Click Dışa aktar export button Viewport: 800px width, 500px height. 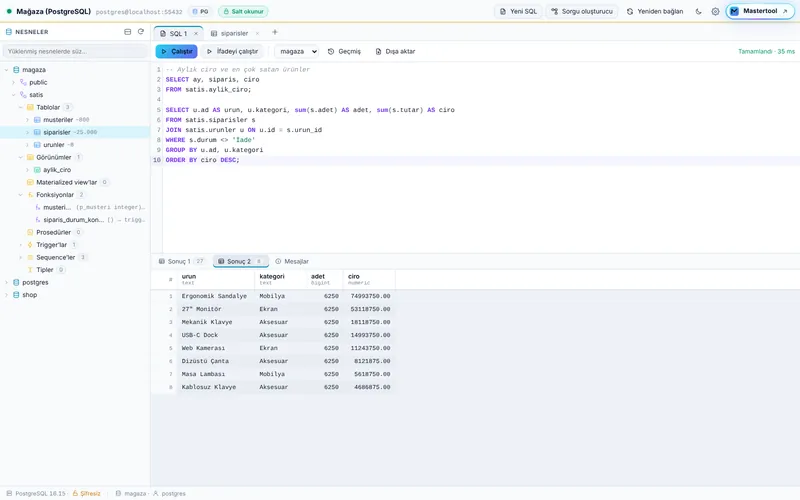tap(395, 52)
